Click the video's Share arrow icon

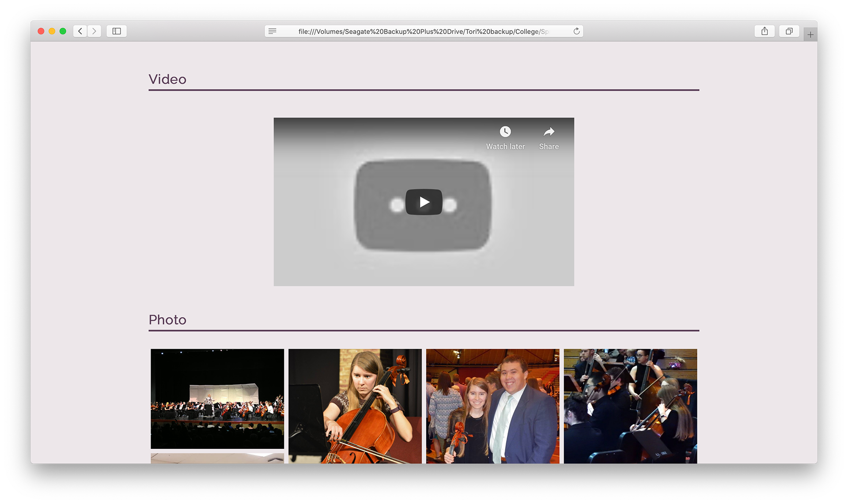pos(549,132)
